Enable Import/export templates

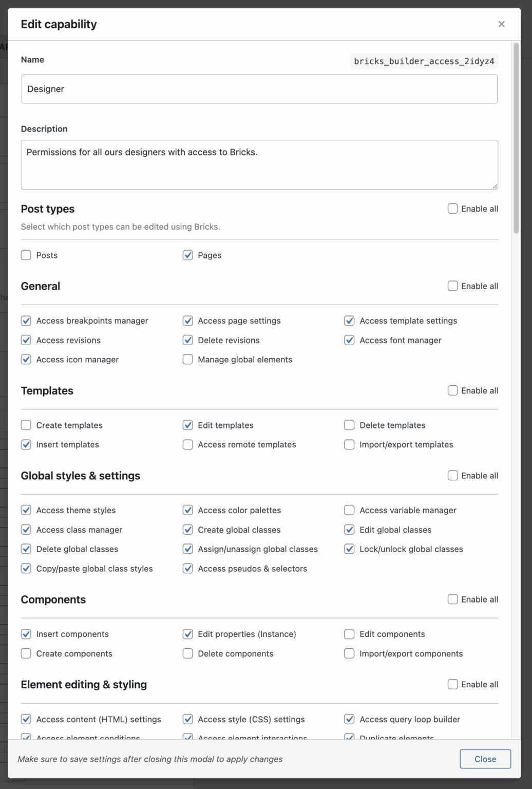pyautogui.click(x=349, y=444)
